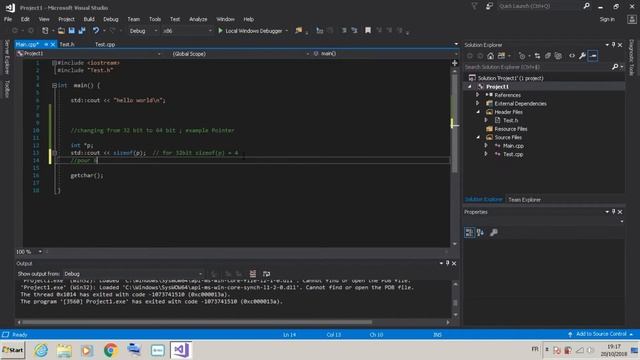Image resolution: width=640 pixels, height=360 pixels.
Task: Pin the Properties panel
Action: coord(613,212)
